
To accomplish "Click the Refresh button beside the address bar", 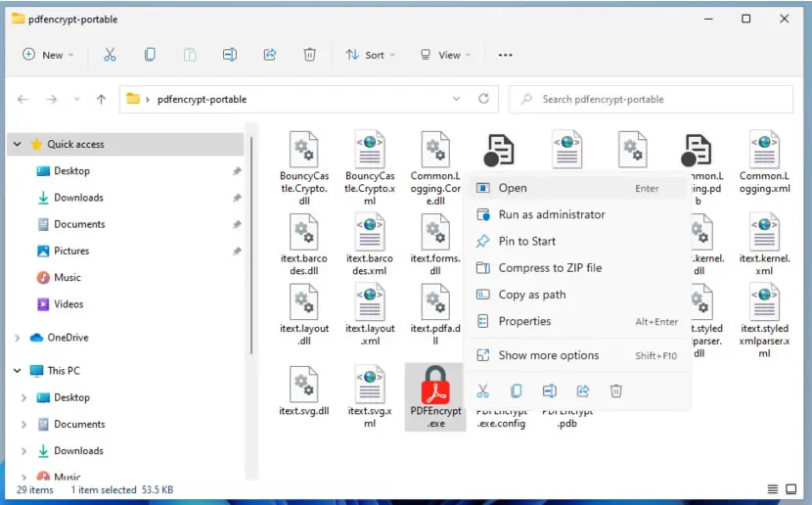I will tap(483, 99).
